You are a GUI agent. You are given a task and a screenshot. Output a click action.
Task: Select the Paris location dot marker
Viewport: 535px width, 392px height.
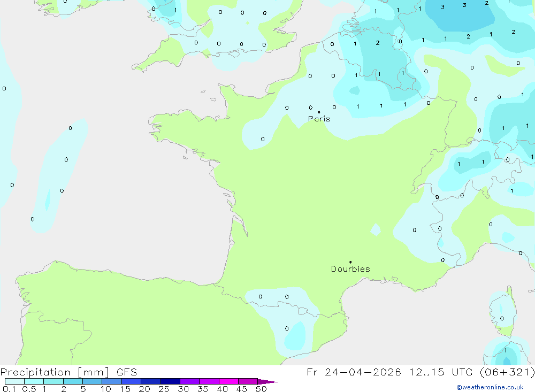(319, 112)
